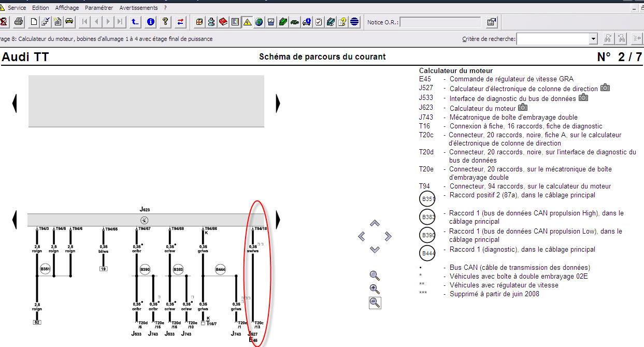Click the camera icon next to J527
Screen dimensions: 644x347
[605, 88]
